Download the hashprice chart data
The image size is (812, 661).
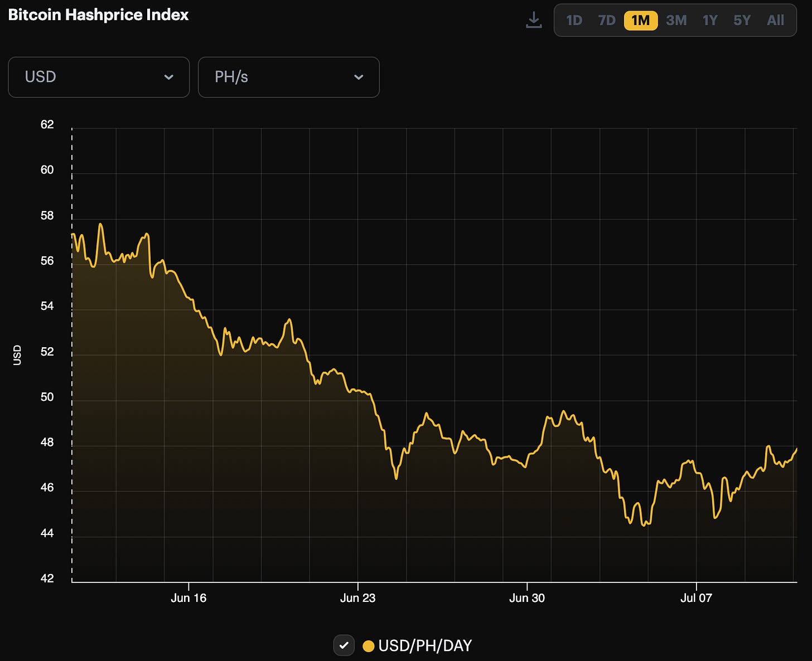click(x=534, y=20)
